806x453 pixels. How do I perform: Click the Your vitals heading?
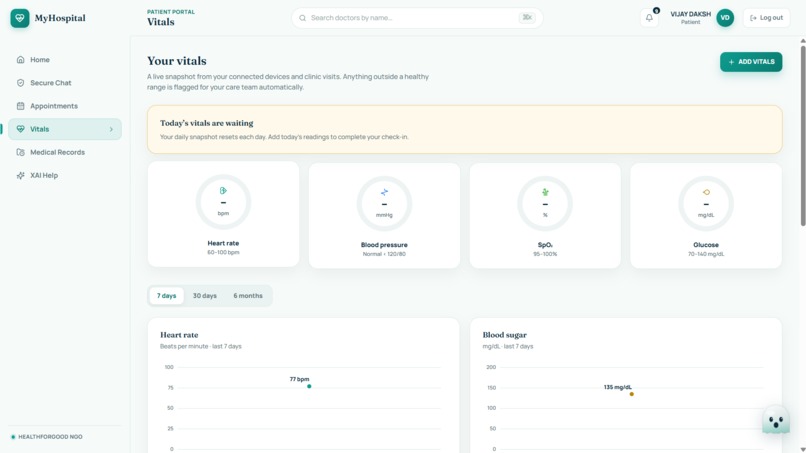pyautogui.click(x=177, y=61)
